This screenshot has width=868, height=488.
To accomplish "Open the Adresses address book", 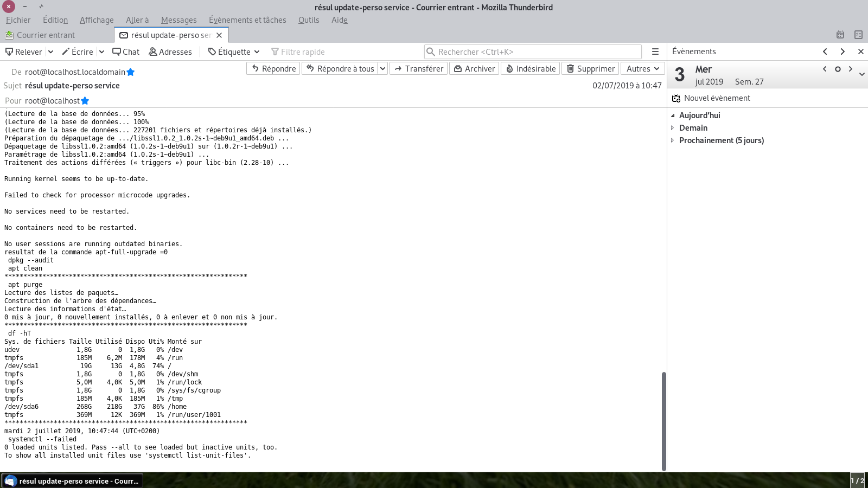I will (170, 52).
